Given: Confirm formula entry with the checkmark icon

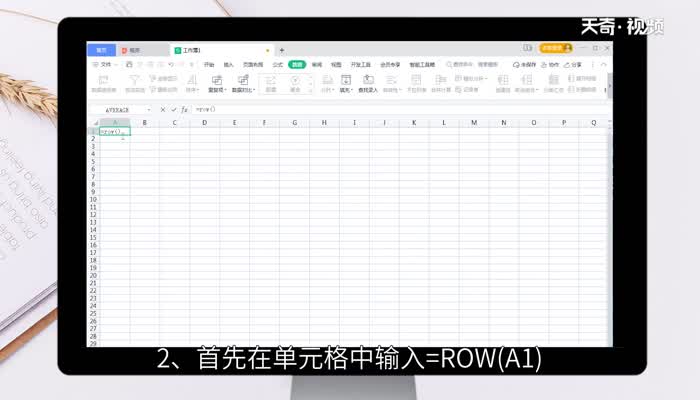Looking at the screenshot, I should pos(174,109).
